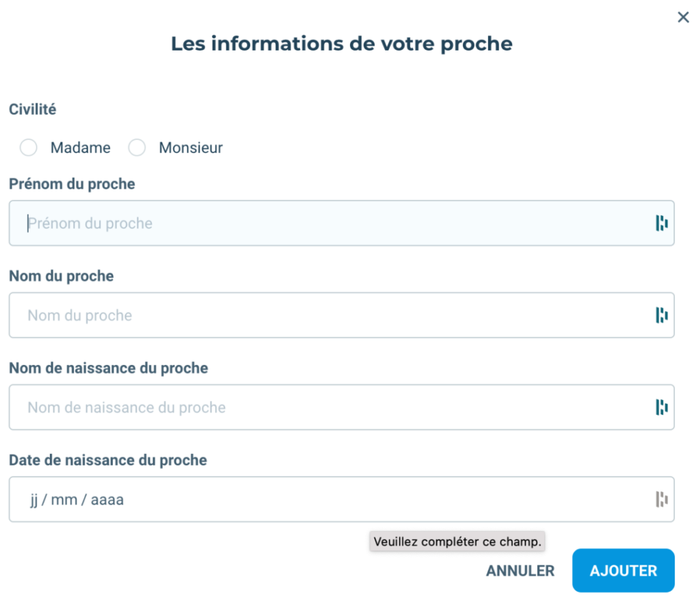This screenshot has width=700, height=616.
Task: Close the dialog with the X icon
Action: coord(683,18)
